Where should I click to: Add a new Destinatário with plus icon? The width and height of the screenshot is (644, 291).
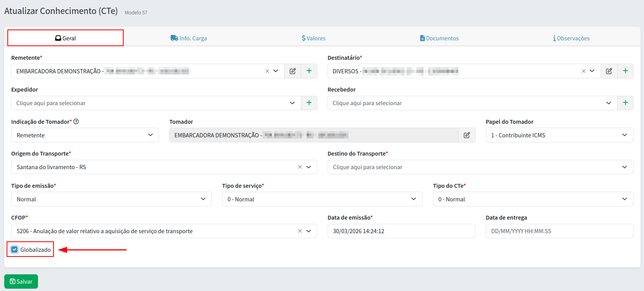(625, 71)
